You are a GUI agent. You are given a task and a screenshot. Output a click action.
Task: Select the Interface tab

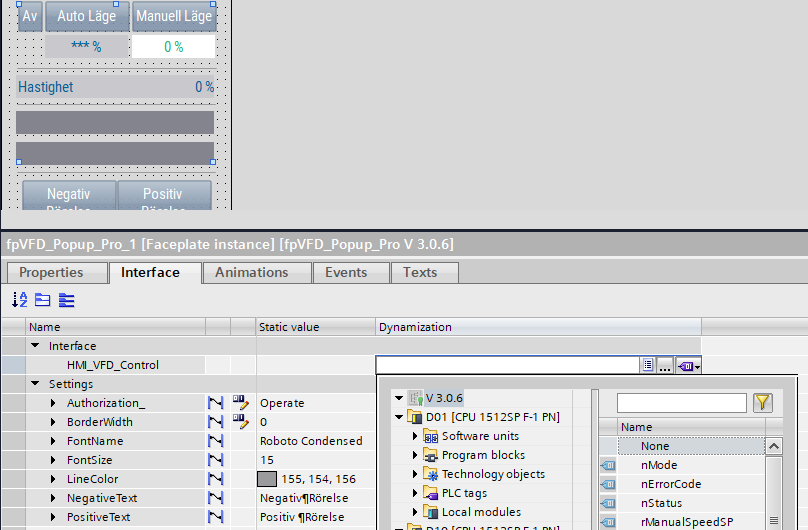point(155,272)
